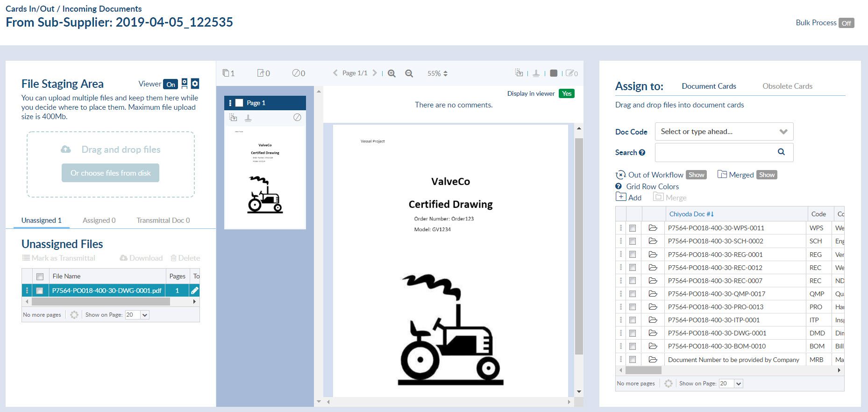Select the Obsolete Cards tab

coord(787,86)
